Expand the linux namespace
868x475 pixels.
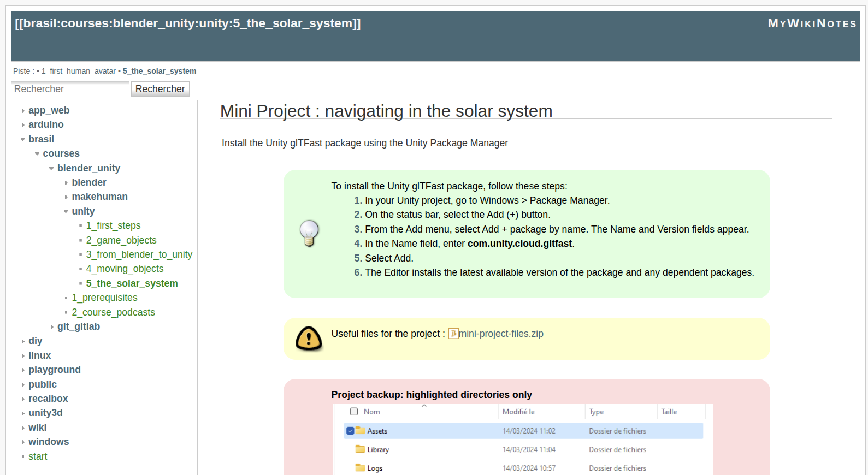pyautogui.click(x=39, y=355)
